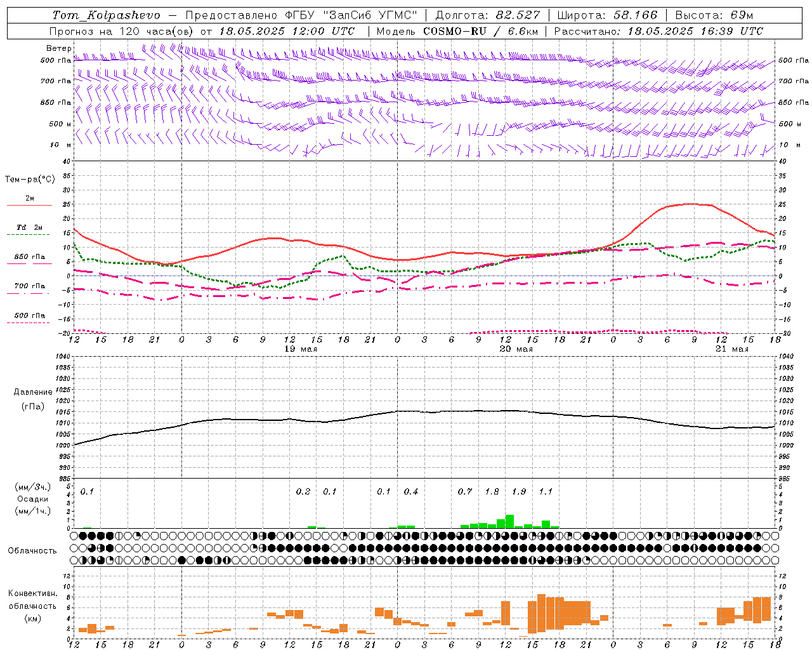Click the 20 мая date label

[x=516, y=349]
